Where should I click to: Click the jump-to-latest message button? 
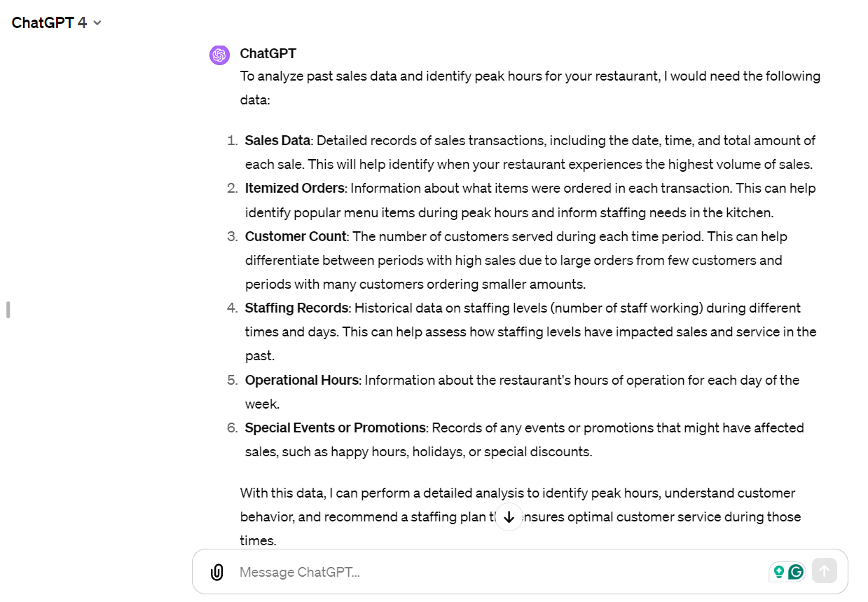[x=509, y=516]
